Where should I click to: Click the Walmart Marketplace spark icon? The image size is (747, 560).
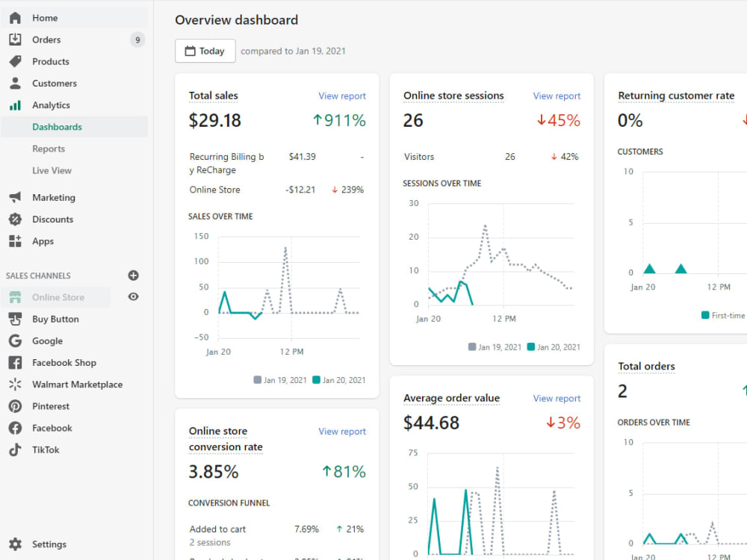coord(15,385)
